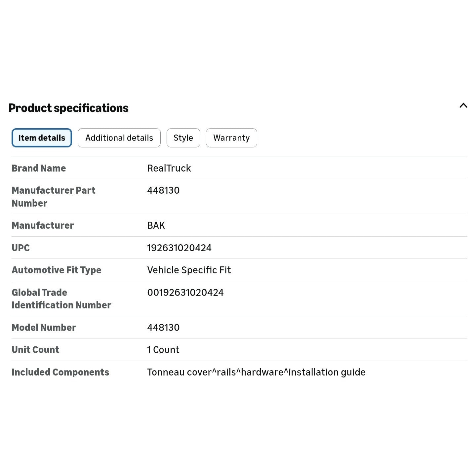Click the Model Number value 448130
476x476 pixels.
[x=163, y=328]
